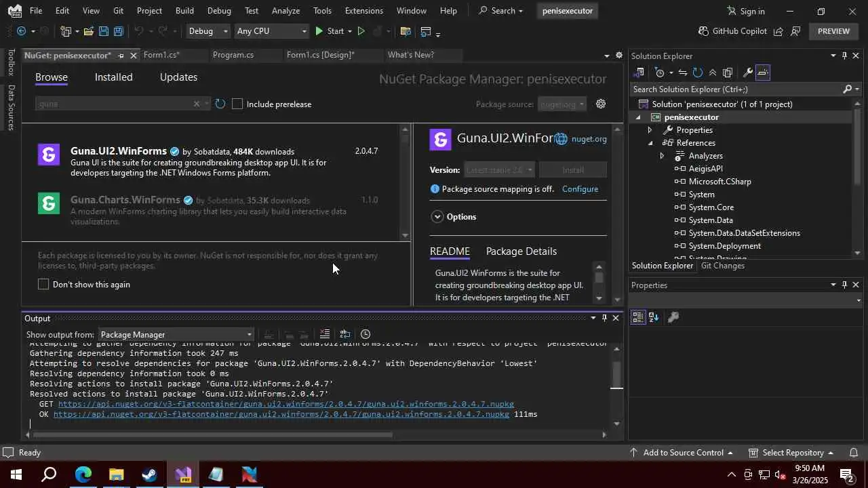868x488 pixels.
Task: Enable the Include prerelease checkbox
Action: pyautogui.click(x=237, y=104)
